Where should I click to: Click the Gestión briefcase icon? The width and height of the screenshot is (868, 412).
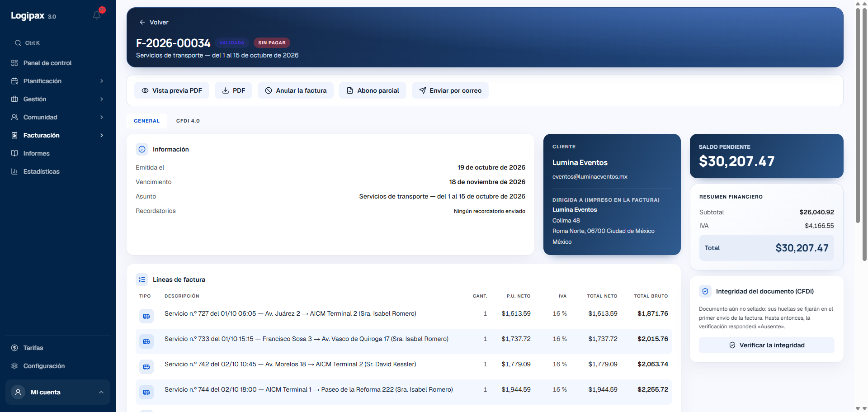[14, 99]
